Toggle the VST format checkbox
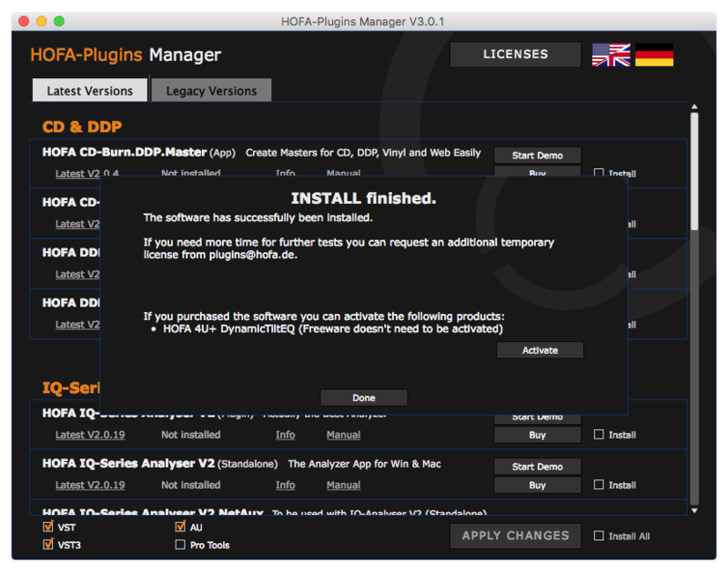Screen dimensions: 728x574 pyautogui.click(x=48, y=527)
